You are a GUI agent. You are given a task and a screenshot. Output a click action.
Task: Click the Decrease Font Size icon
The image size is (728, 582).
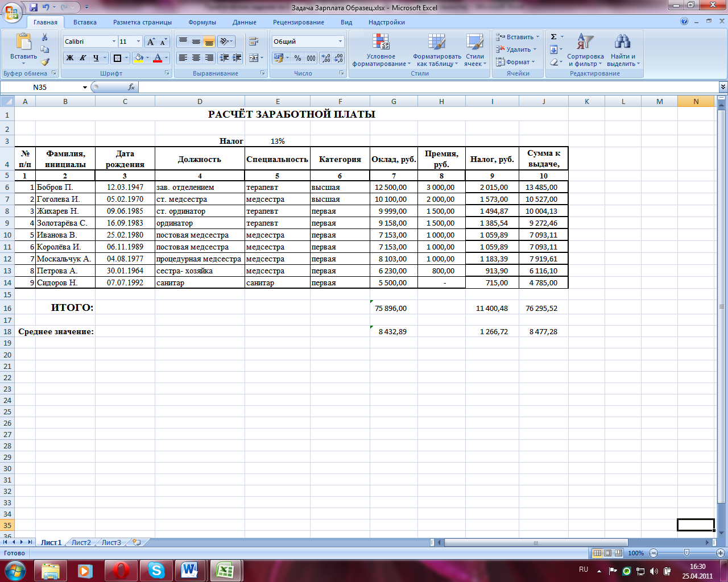pyautogui.click(x=163, y=41)
